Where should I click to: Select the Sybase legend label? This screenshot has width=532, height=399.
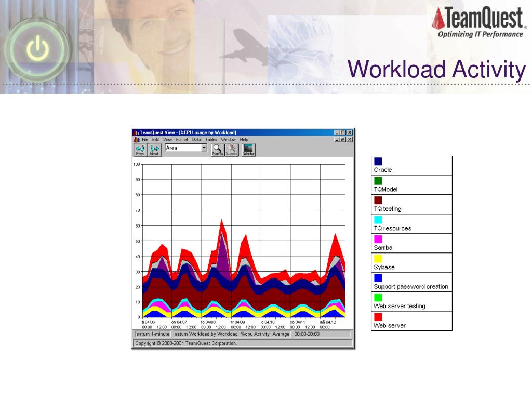pyautogui.click(x=384, y=267)
